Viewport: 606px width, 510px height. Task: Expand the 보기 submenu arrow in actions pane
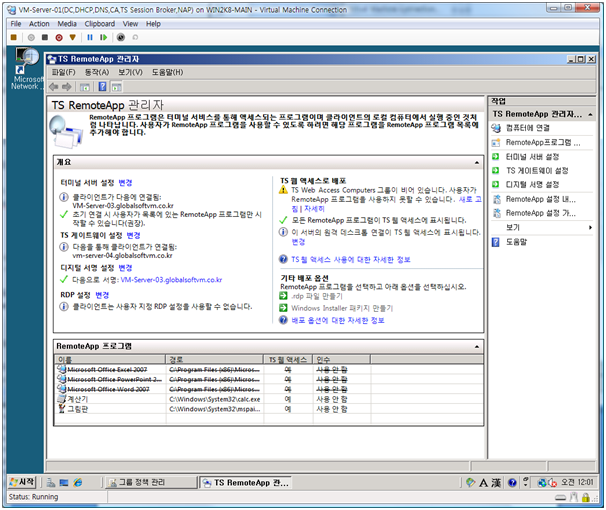[x=590, y=228]
